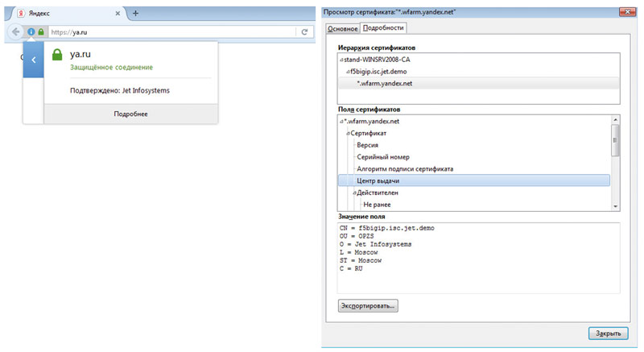Click the fields list scrollbar thumb
The height and width of the screenshot is (352, 644).
point(615,140)
